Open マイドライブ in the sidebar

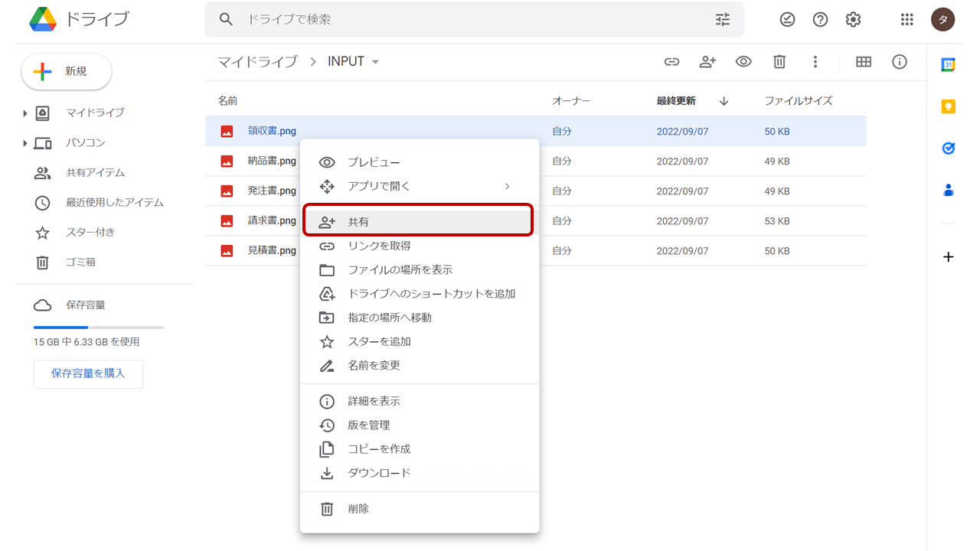click(x=95, y=112)
